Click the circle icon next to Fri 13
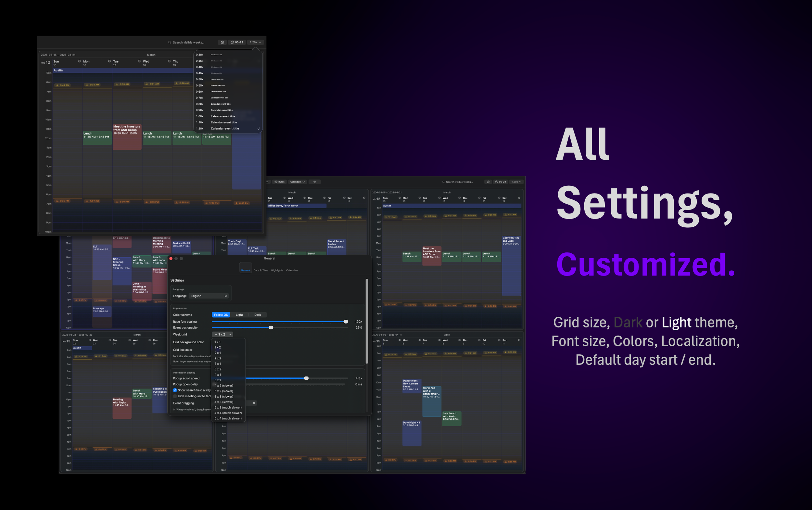The height and width of the screenshot is (510, 812). (x=344, y=198)
